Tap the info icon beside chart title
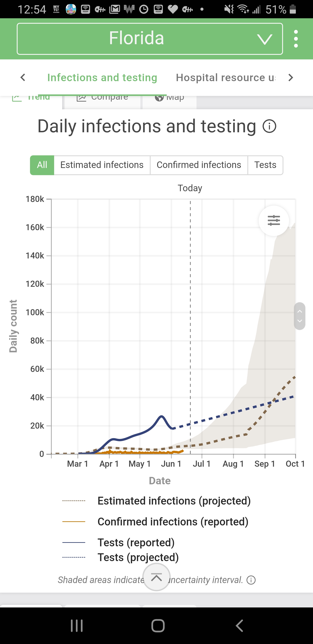The height and width of the screenshot is (644, 313). tap(269, 126)
